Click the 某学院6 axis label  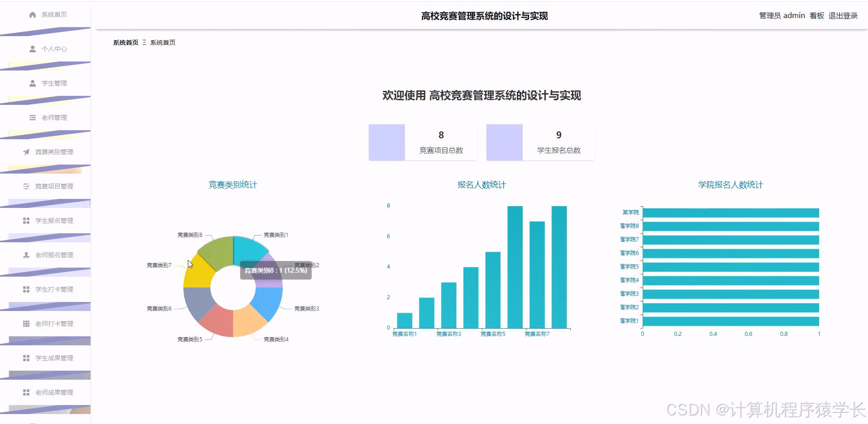[x=630, y=253]
